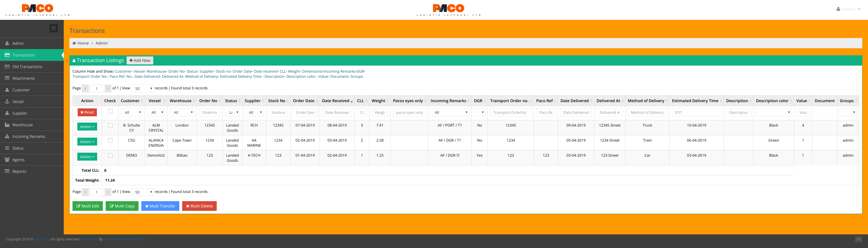The height and width of the screenshot is (248, 868).
Task: Open the Description color filter dropdown
Action: [773, 112]
